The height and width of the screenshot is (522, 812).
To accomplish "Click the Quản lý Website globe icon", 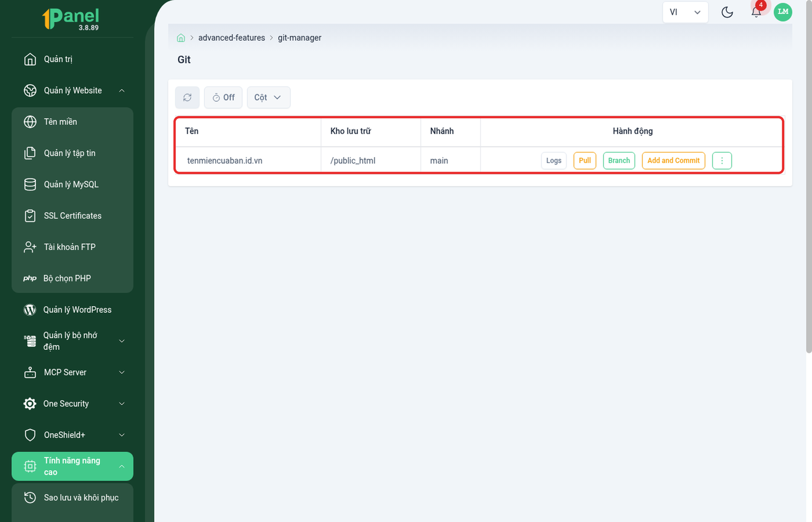I will coord(30,90).
